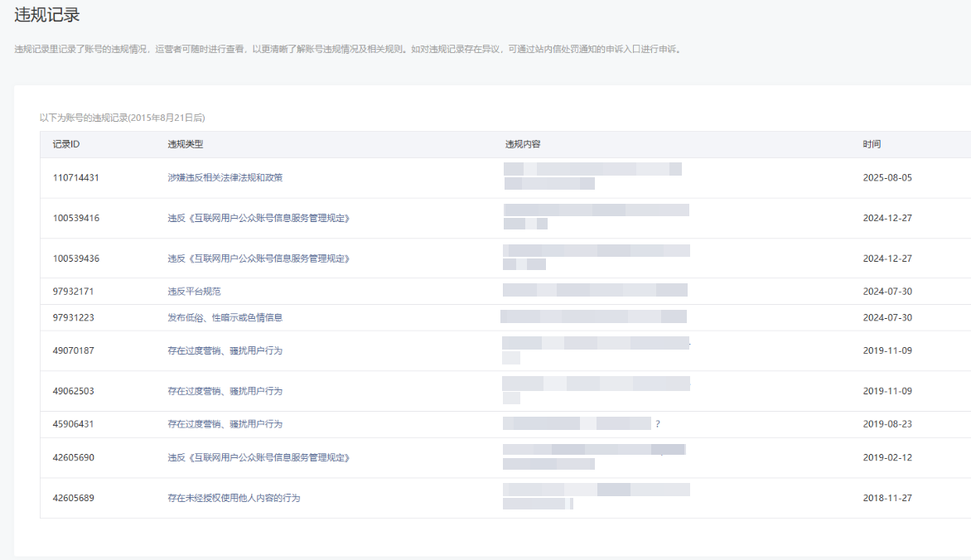Click the 时间 column header

pyautogui.click(x=872, y=144)
